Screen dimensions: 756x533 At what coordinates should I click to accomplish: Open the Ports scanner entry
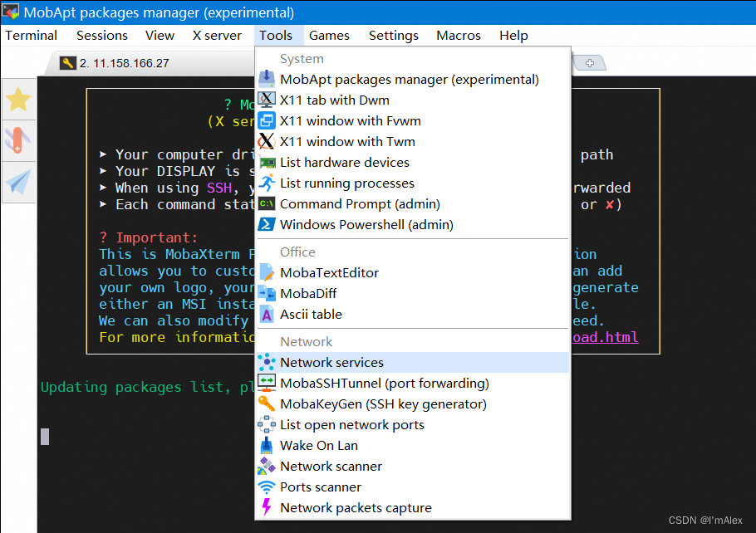pyautogui.click(x=413, y=487)
